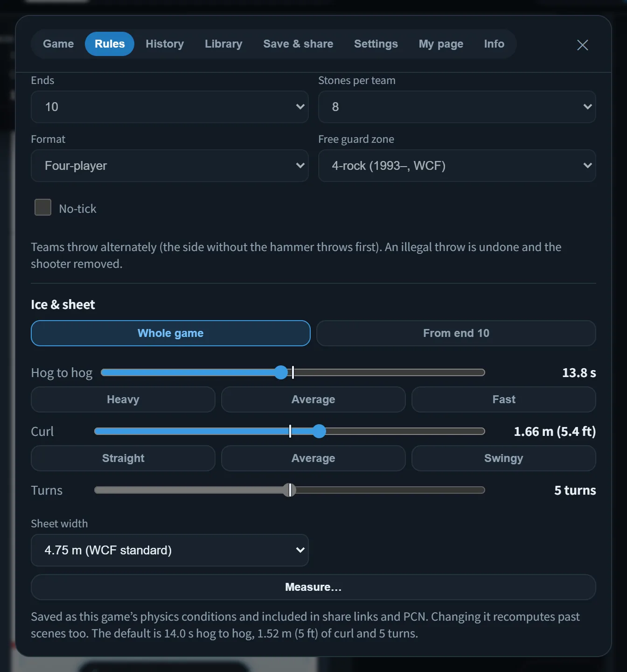Select the Rules tab
The height and width of the screenshot is (672, 627).
(110, 44)
